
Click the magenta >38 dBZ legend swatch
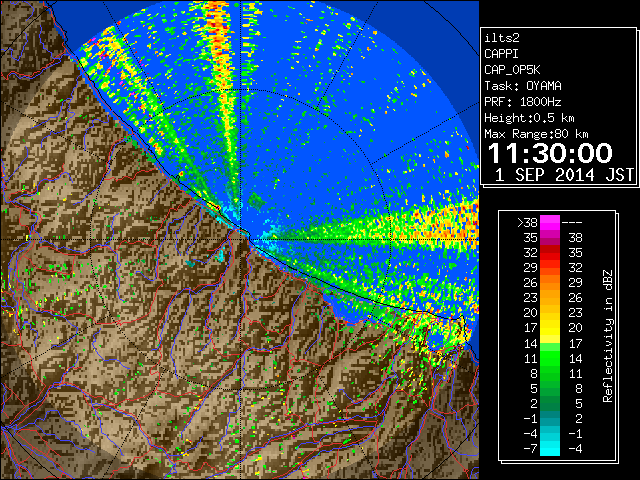point(550,222)
